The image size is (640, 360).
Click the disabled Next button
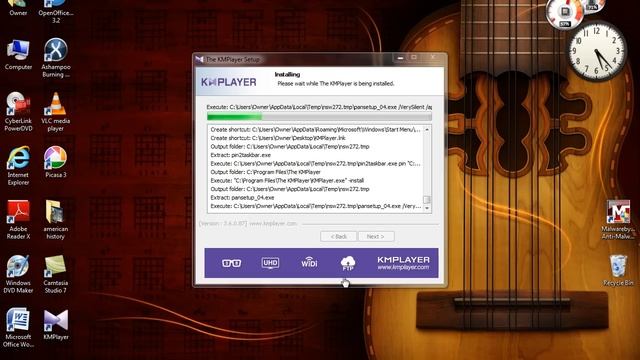[x=376, y=236]
